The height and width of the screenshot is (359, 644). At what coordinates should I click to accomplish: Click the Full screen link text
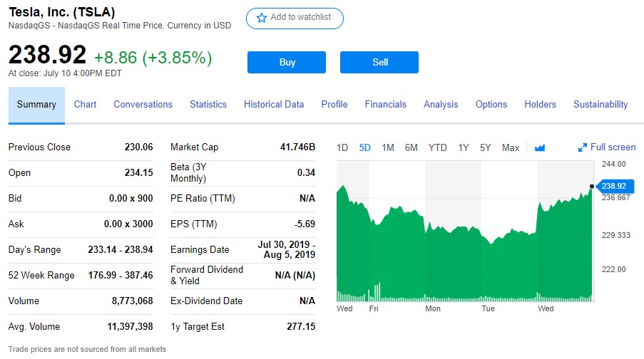[613, 147]
